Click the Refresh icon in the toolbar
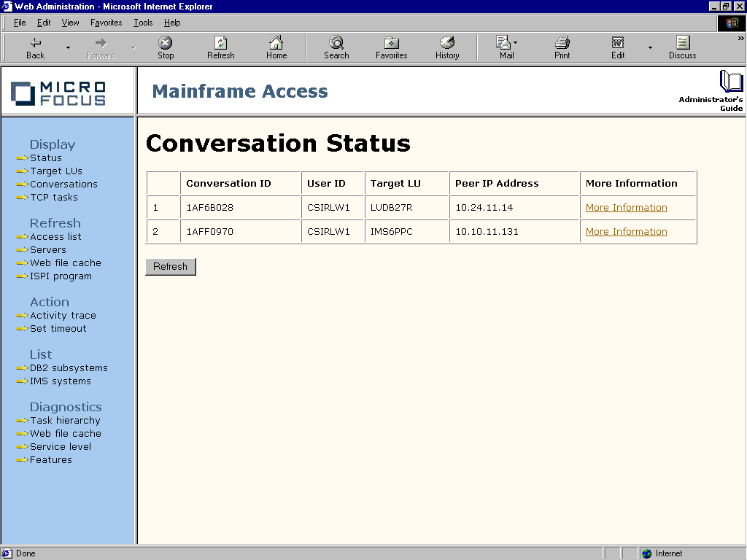Viewport: 747px width, 560px height. (220, 45)
